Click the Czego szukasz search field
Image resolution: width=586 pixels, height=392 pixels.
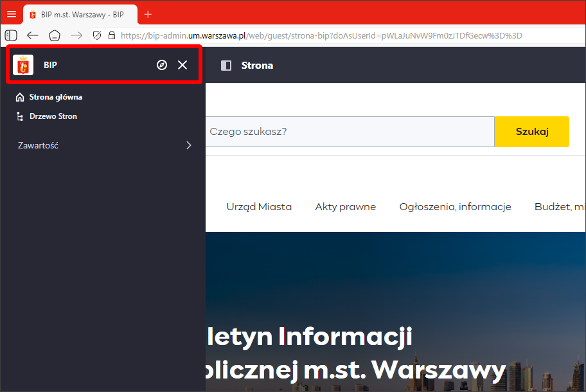(x=350, y=132)
